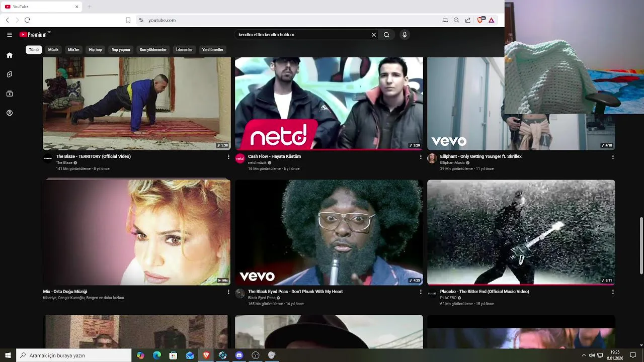Open options for The Blaze - TERRITORY video
This screenshot has height=362, width=644.
(228, 157)
